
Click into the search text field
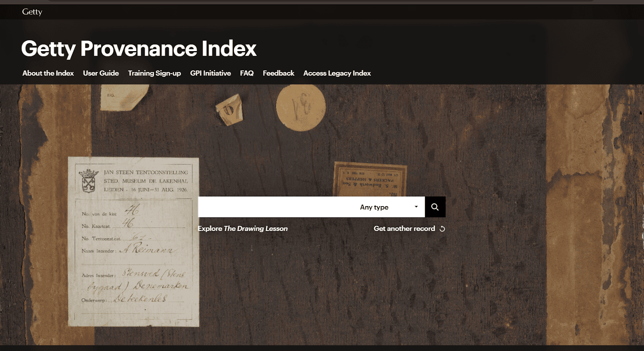tap(276, 207)
